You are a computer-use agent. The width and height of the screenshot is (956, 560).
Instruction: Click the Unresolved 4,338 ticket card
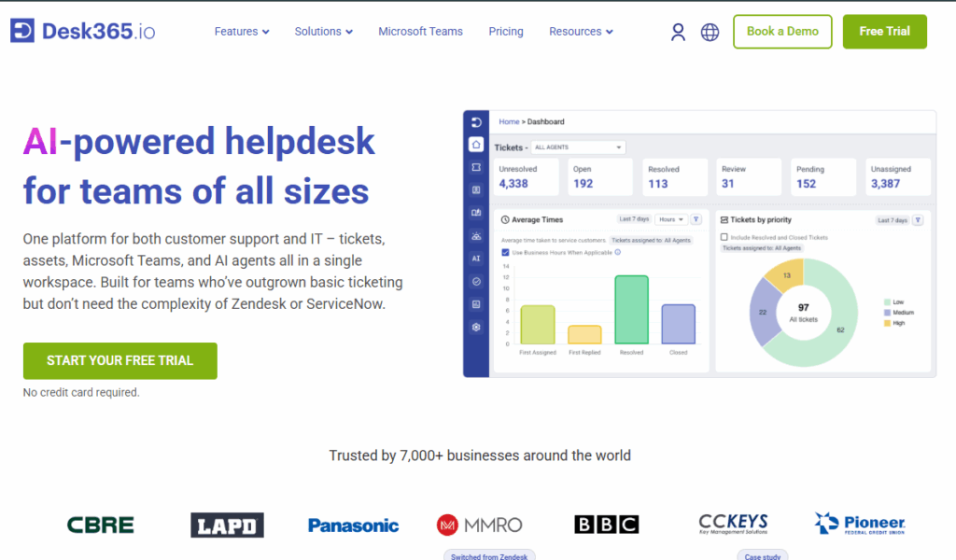(x=527, y=177)
